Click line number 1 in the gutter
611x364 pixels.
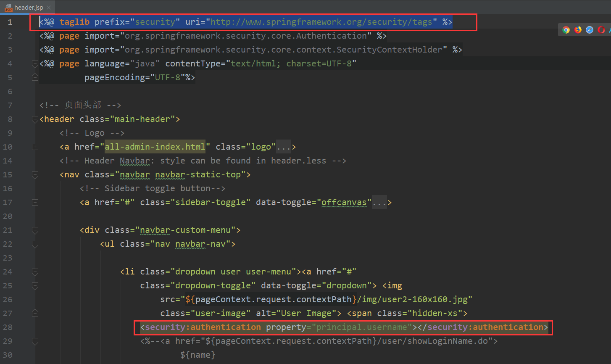(x=10, y=22)
